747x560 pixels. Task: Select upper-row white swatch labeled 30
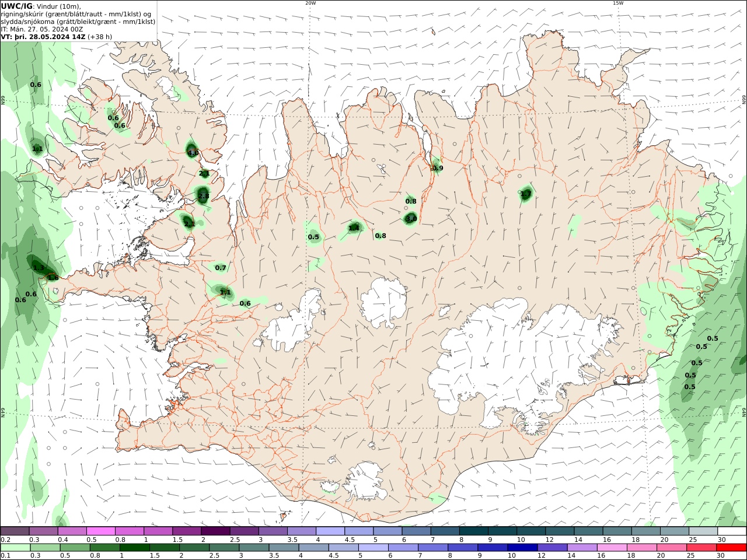pos(732,531)
